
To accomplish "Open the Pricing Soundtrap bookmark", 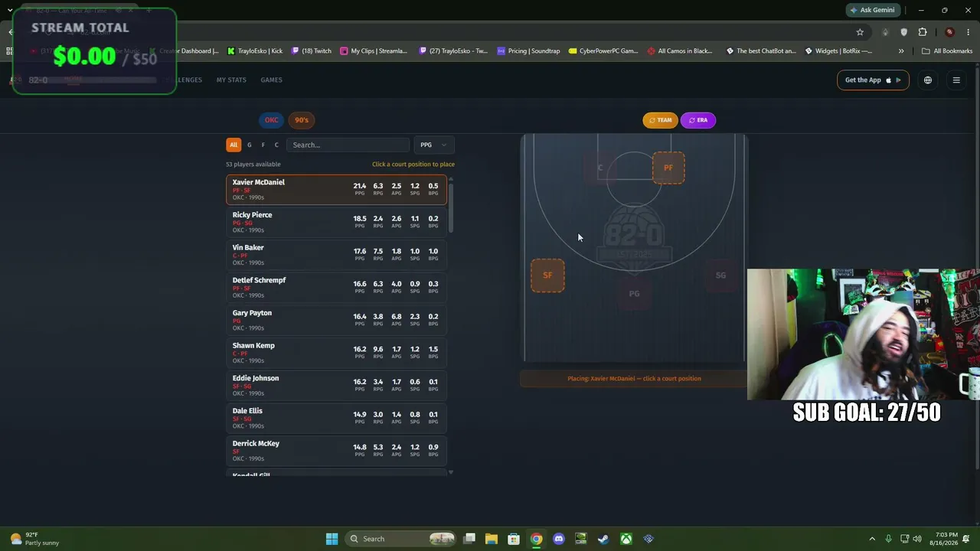I will coord(528,51).
